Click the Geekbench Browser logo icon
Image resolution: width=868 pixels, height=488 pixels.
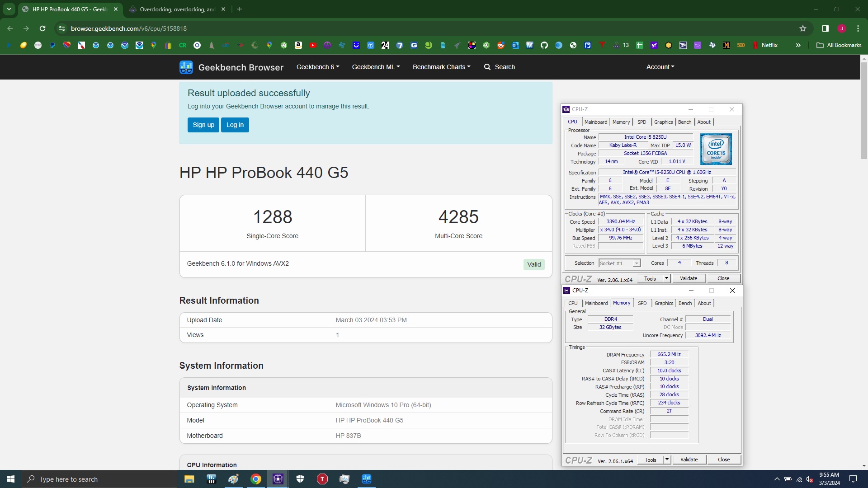[x=186, y=67]
